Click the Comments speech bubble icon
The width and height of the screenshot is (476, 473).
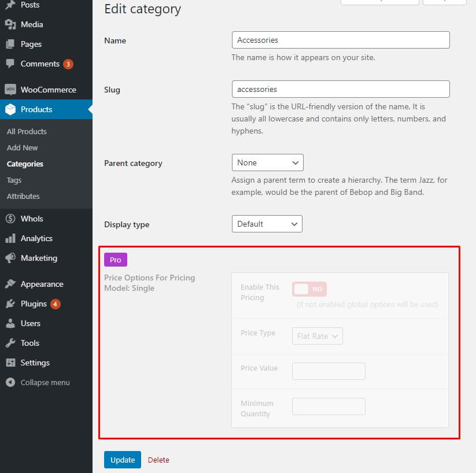point(10,64)
